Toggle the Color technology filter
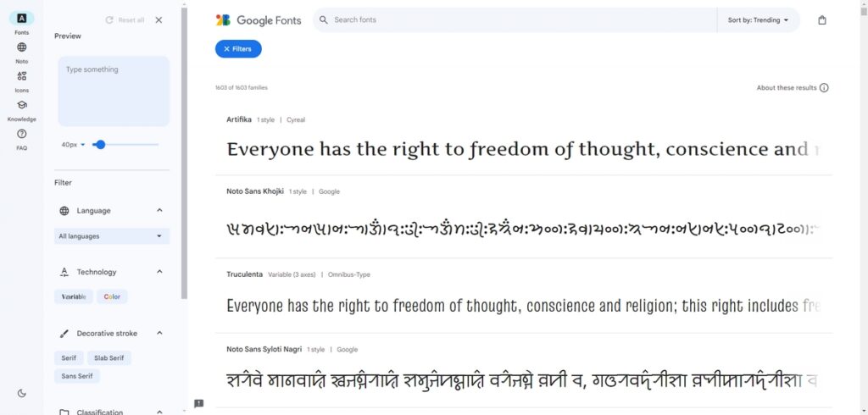Viewport: 868px width, 415px height. (112, 296)
